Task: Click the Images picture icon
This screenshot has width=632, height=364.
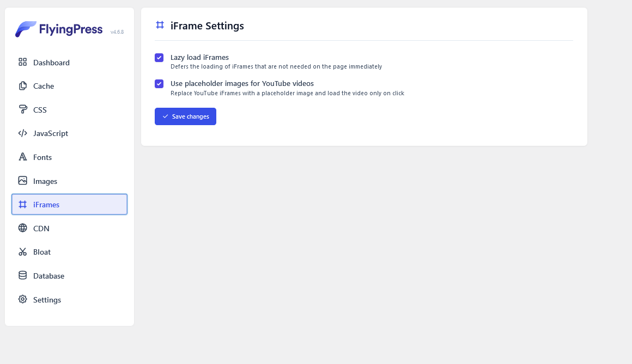Action: (x=22, y=181)
